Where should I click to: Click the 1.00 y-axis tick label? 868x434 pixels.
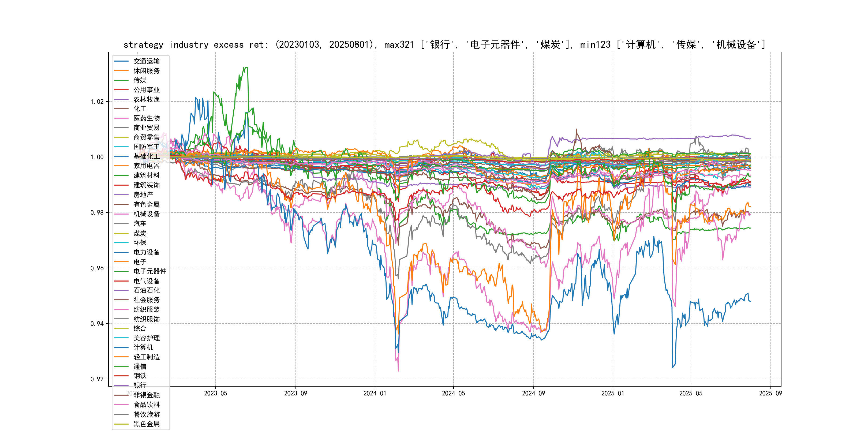pyautogui.click(x=97, y=157)
